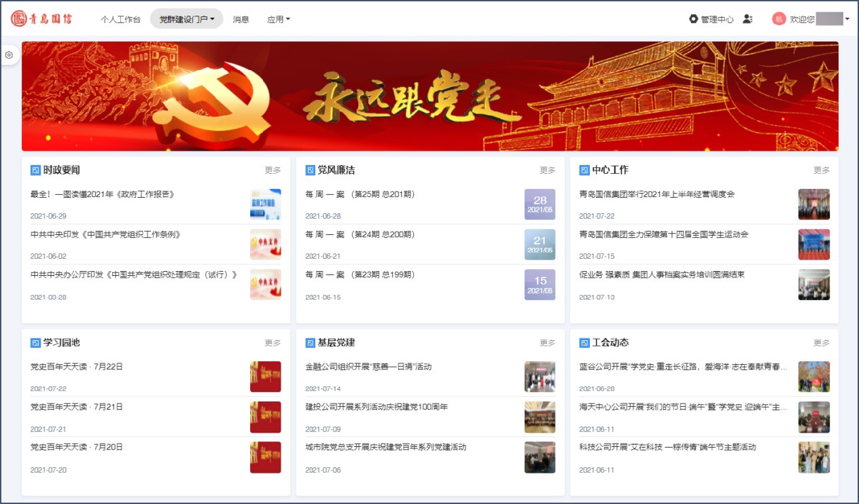This screenshot has width=859, height=504.
Task: Click thumbnail beside 党史百年天天读 7月20日
Action: [x=266, y=457]
